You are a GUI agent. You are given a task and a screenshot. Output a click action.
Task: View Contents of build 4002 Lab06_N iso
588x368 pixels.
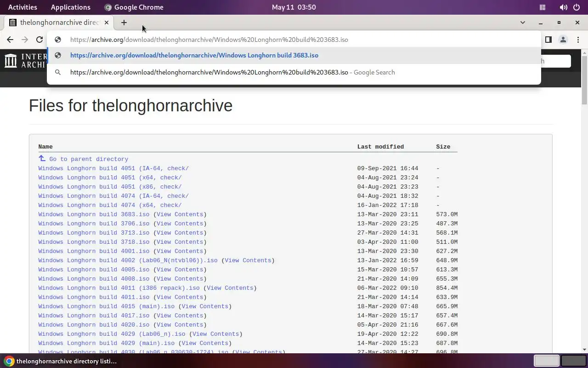(248, 260)
